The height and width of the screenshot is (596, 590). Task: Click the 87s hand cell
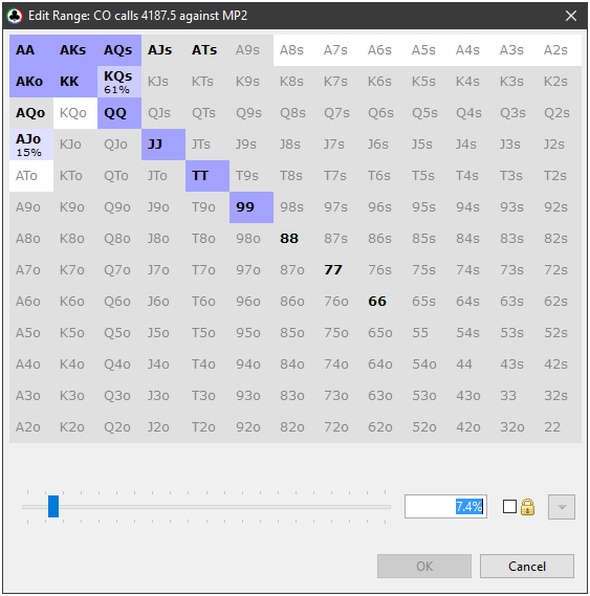339,239
